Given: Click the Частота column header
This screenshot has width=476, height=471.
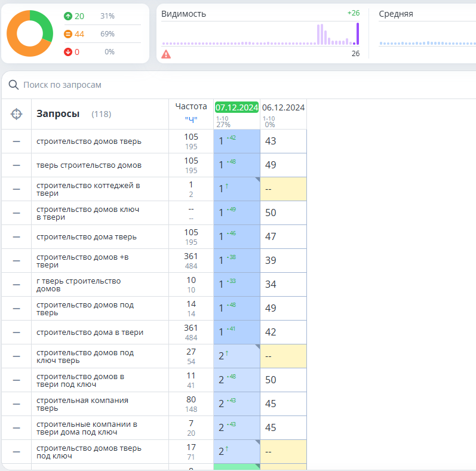Looking at the screenshot, I should click(x=191, y=106).
